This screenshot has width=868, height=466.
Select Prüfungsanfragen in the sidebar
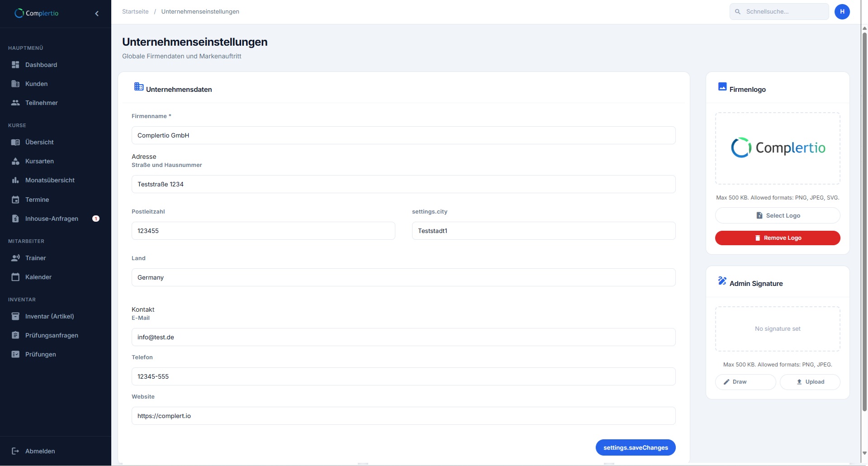56,335
